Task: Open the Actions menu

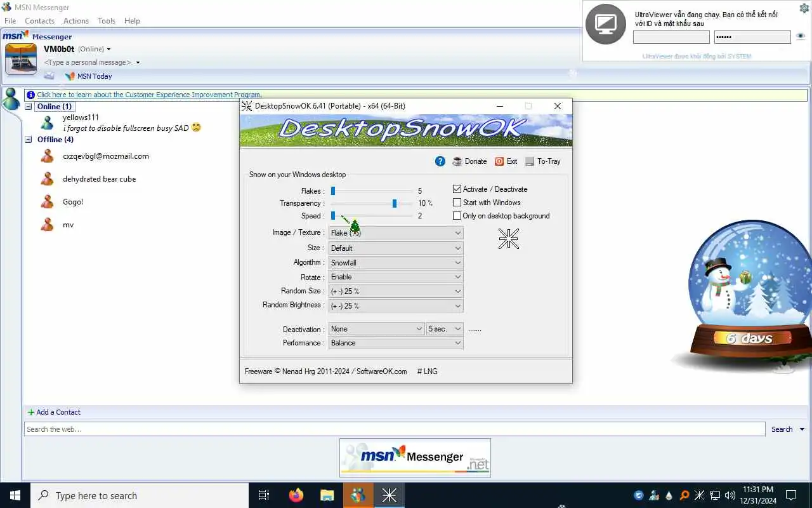Action: (x=76, y=21)
